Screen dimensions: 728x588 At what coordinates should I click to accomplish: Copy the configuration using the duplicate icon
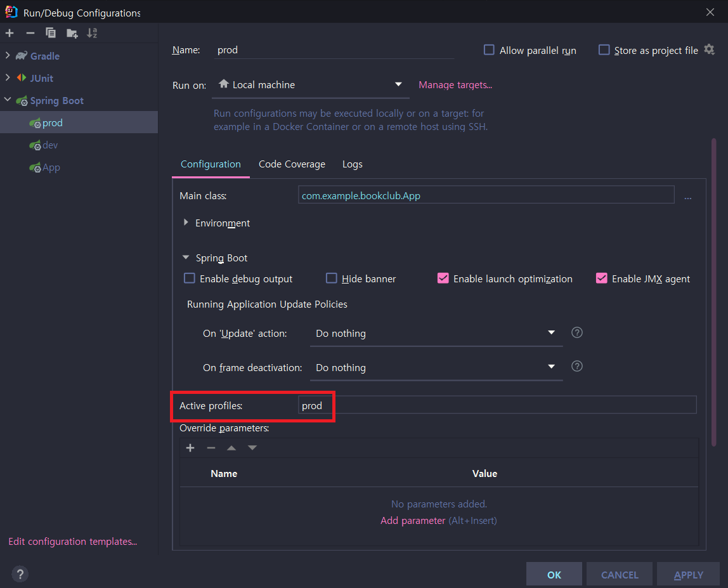click(51, 33)
